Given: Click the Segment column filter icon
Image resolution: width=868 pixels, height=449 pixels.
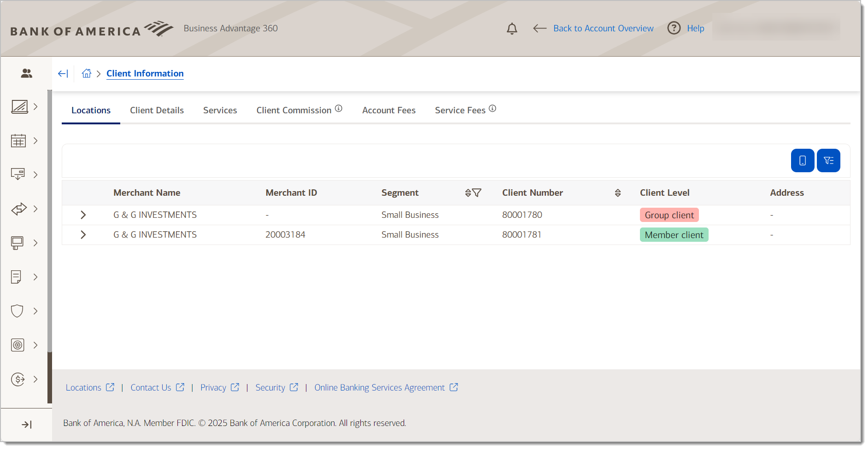Looking at the screenshot, I should (x=477, y=193).
